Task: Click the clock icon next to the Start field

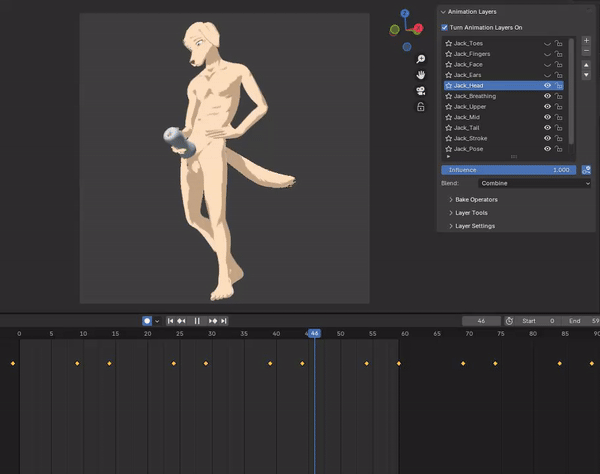Action: [509, 321]
